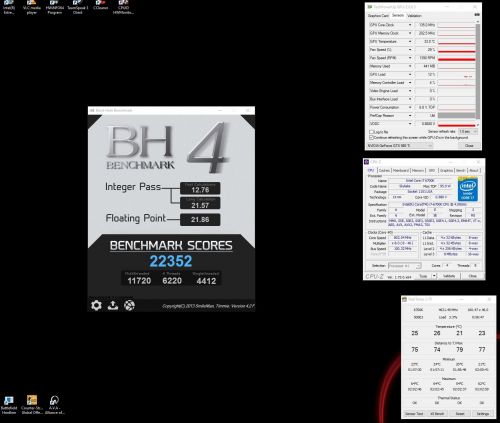Open the CPUID HWMonitor desktop shortcut

pos(123,7)
